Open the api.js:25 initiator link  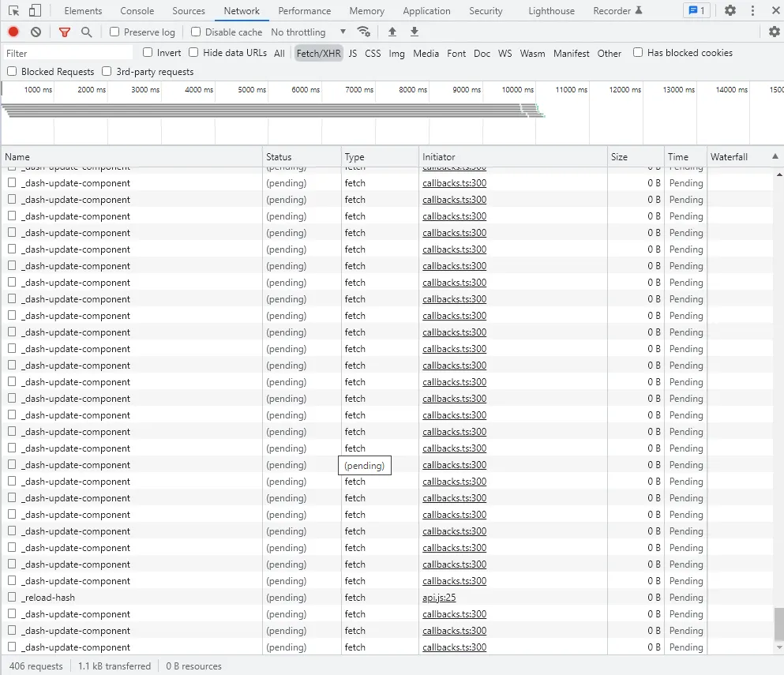[x=439, y=598]
